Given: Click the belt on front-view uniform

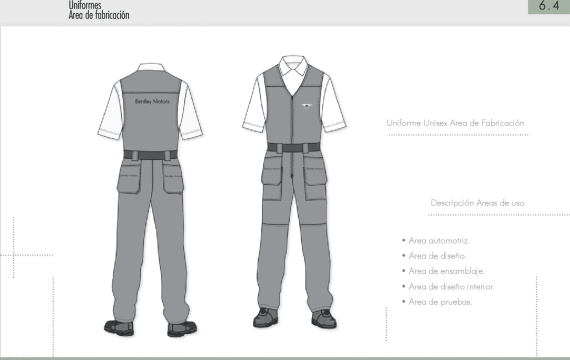Looking at the screenshot, I should (294, 148).
